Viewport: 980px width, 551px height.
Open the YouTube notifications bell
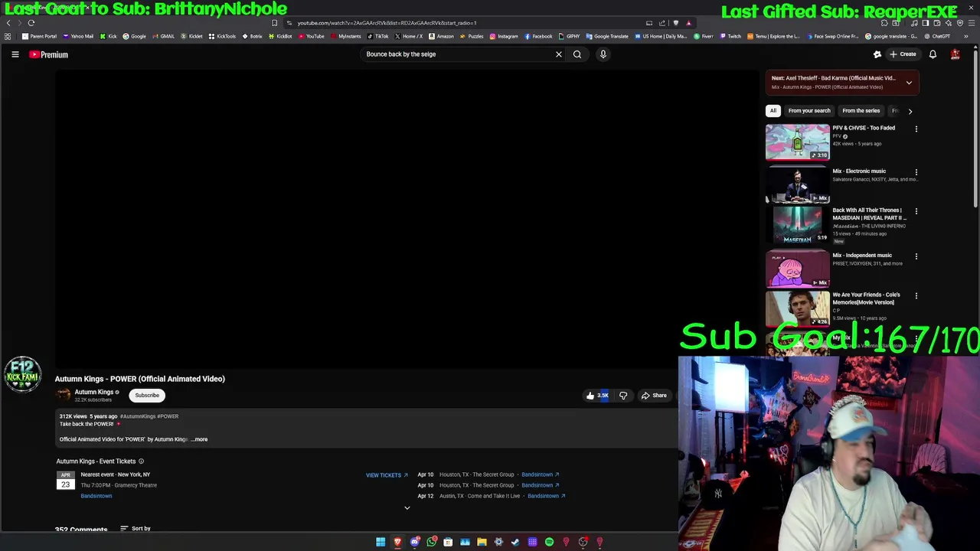pos(933,54)
